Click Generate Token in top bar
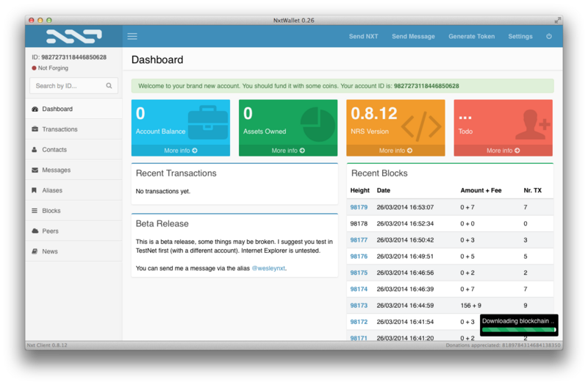Viewport: 588px width, 385px height. tap(471, 36)
